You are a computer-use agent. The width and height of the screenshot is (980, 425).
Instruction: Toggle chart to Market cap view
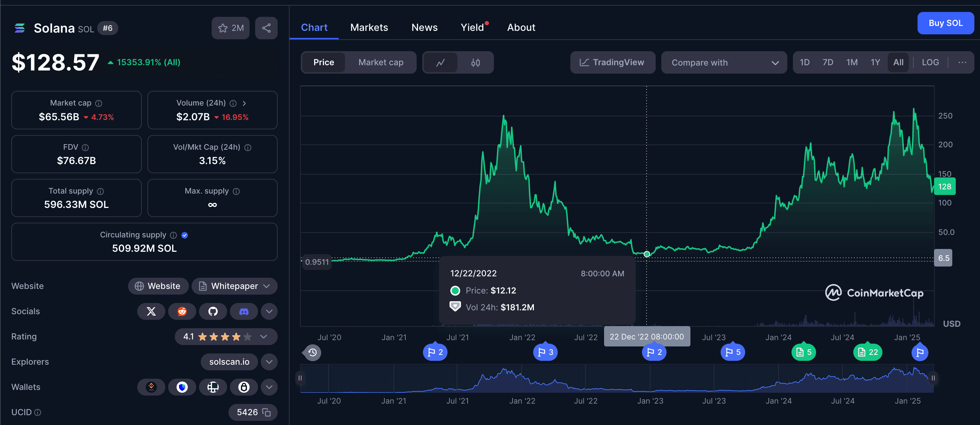pos(380,62)
